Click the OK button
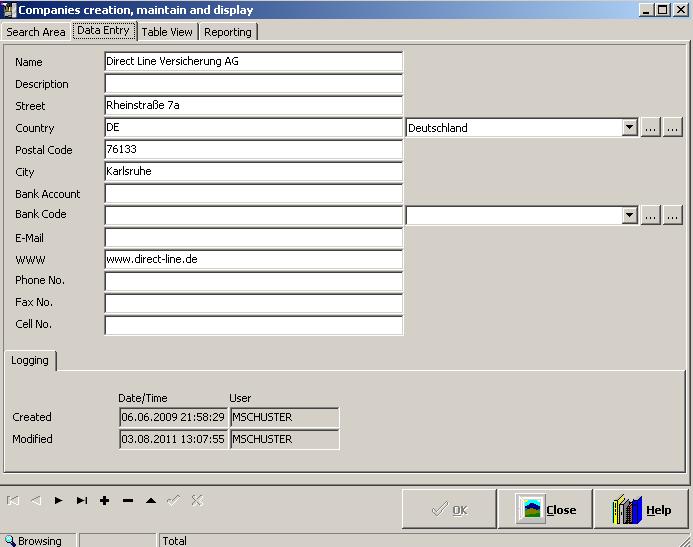The image size is (693, 547). tap(449, 509)
